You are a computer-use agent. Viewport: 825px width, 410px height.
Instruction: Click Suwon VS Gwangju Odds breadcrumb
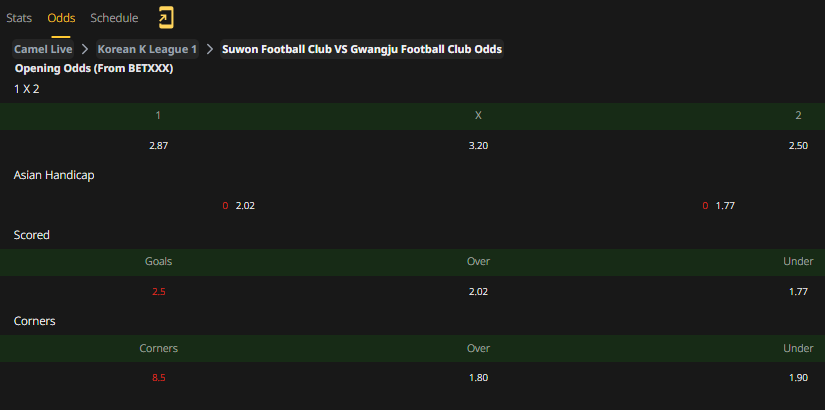pyautogui.click(x=362, y=49)
